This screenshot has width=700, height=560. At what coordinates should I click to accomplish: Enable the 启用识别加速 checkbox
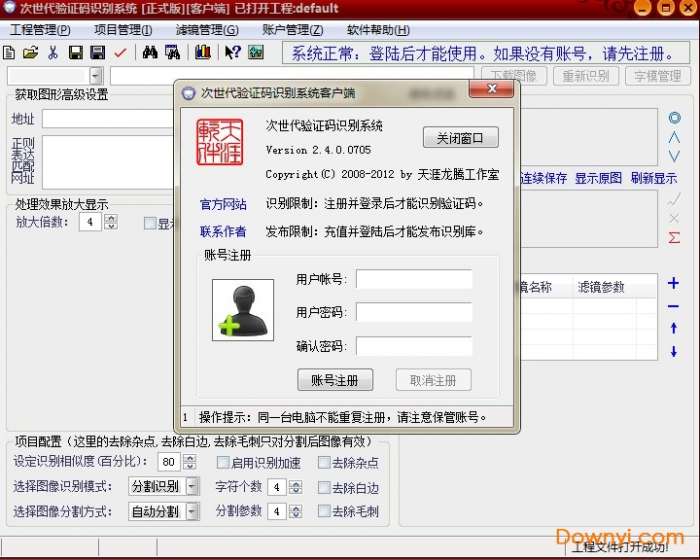[x=222, y=463]
